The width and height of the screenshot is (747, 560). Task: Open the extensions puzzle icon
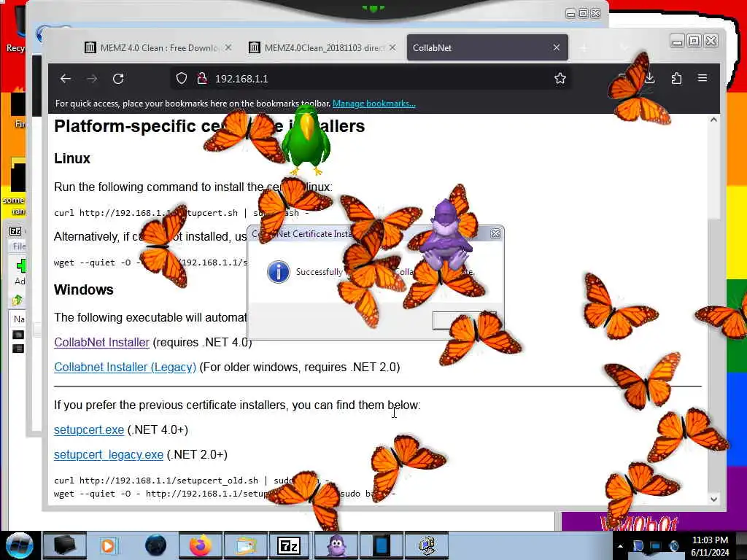click(x=676, y=78)
